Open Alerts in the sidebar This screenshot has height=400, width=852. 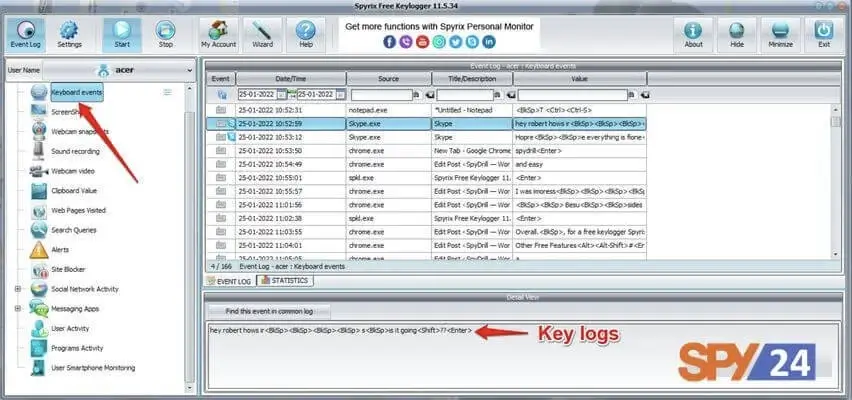click(x=60, y=249)
